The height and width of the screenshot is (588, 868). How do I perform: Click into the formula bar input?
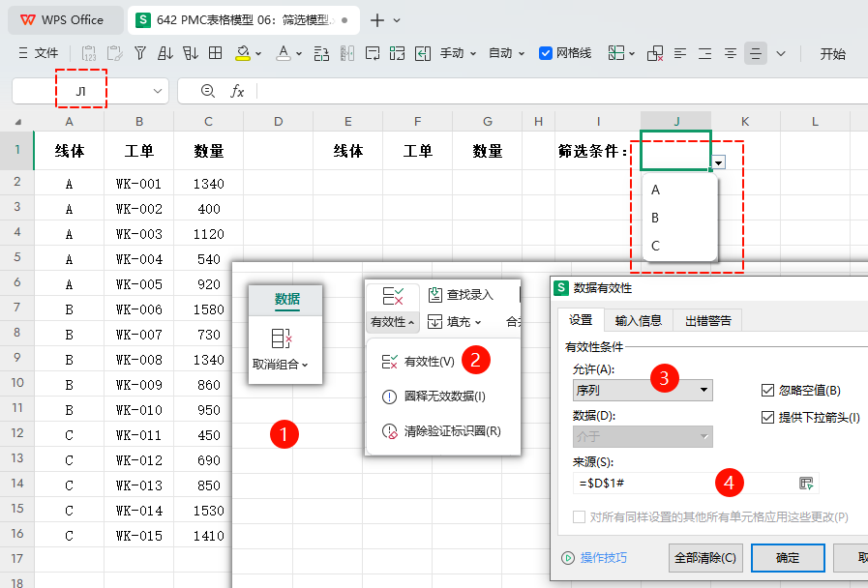(563, 91)
